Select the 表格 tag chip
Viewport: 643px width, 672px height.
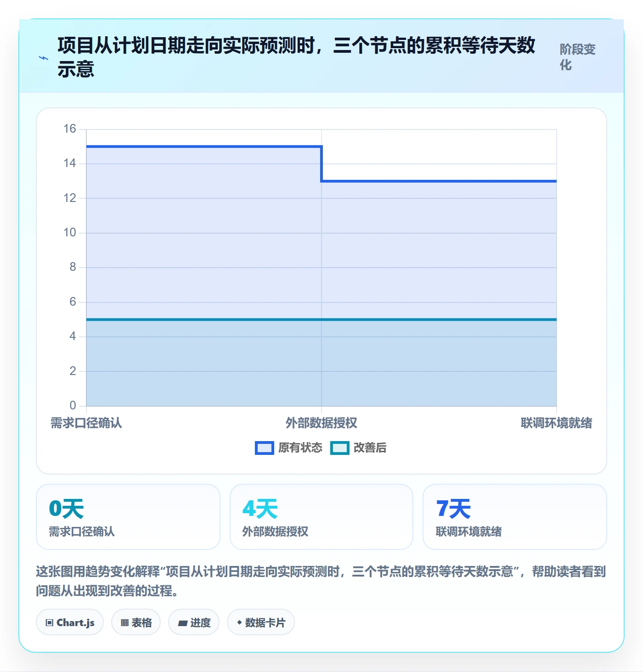pyautogui.click(x=136, y=622)
